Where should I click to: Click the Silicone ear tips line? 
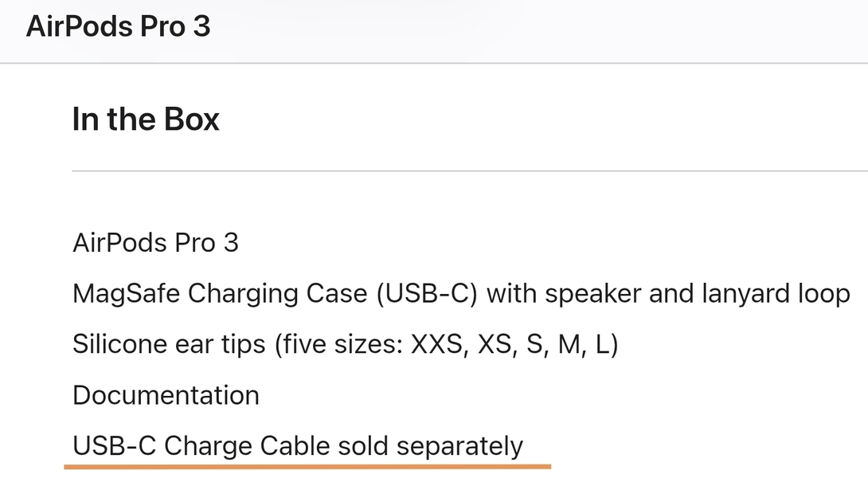pyautogui.click(x=346, y=344)
